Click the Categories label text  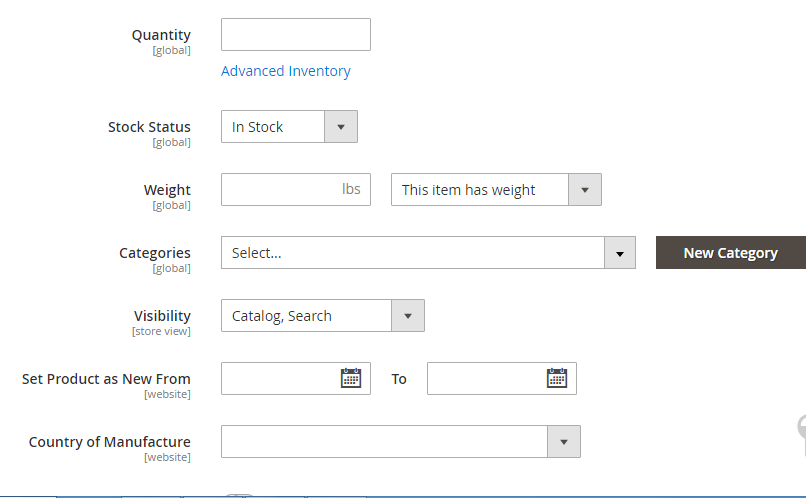click(155, 253)
